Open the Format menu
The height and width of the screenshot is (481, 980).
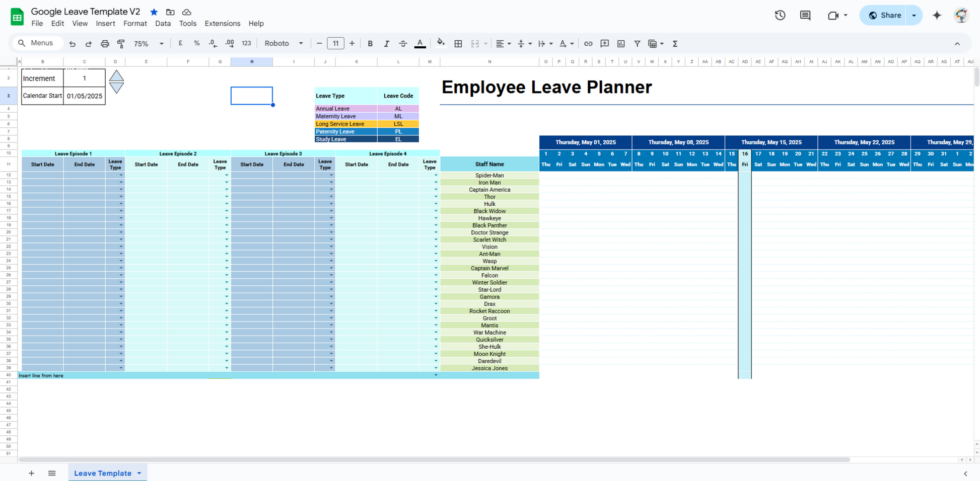click(135, 24)
